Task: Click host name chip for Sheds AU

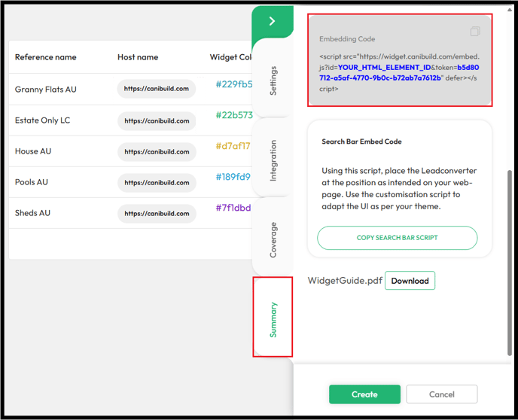Action: [x=157, y=214]
